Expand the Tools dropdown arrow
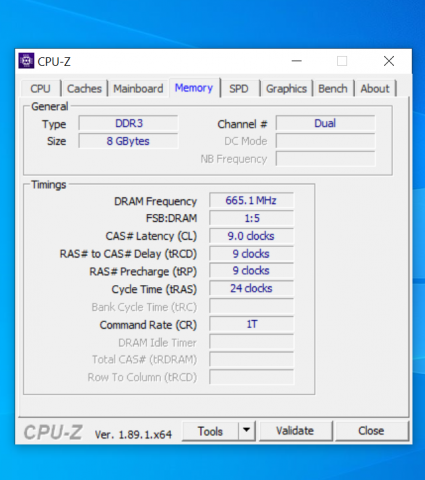This screenshot has height=480, width=425. tap(247, 430)
